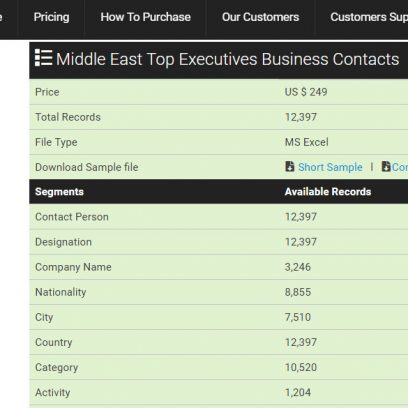The height and width of the screenshot is (408, 408).
Task: Click Middle East Top Executives Business Contacts heading
Action: [227, 59]
